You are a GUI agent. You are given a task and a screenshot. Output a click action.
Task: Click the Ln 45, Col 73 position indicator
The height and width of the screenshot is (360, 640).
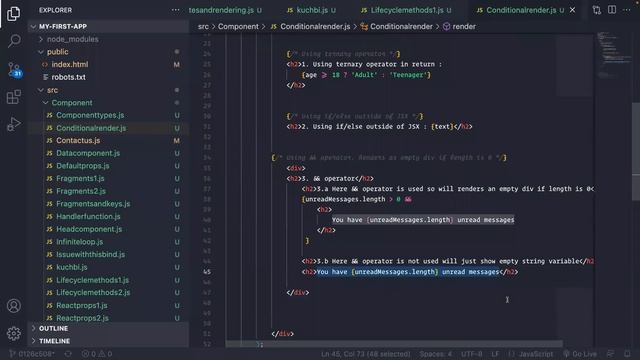(x=365, y=354)
